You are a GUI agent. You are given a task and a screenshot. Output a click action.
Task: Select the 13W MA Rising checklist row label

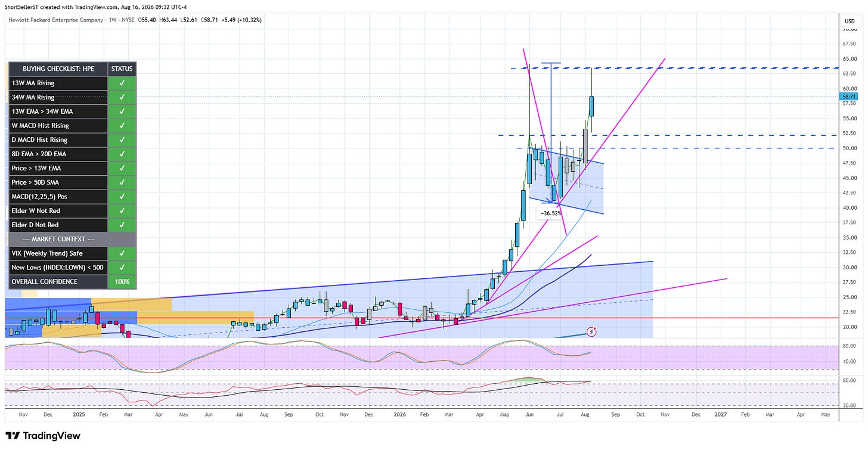coord(33,83)
